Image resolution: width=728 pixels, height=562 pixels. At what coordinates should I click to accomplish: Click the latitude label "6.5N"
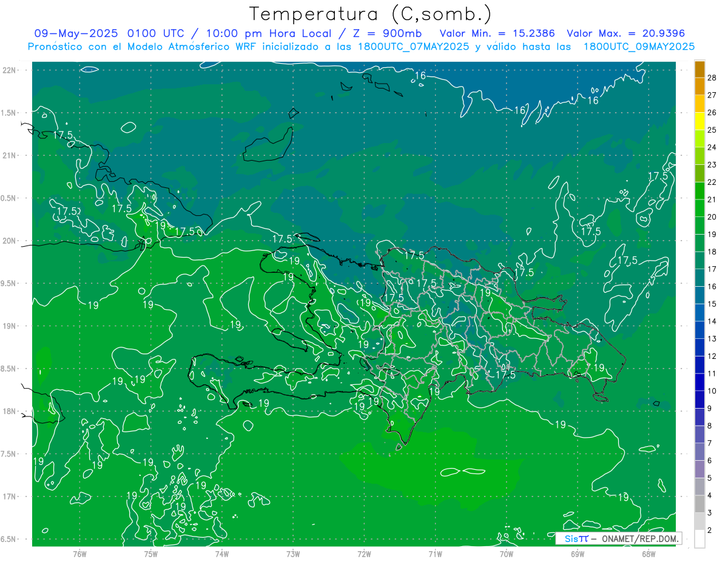click(9, 540)
